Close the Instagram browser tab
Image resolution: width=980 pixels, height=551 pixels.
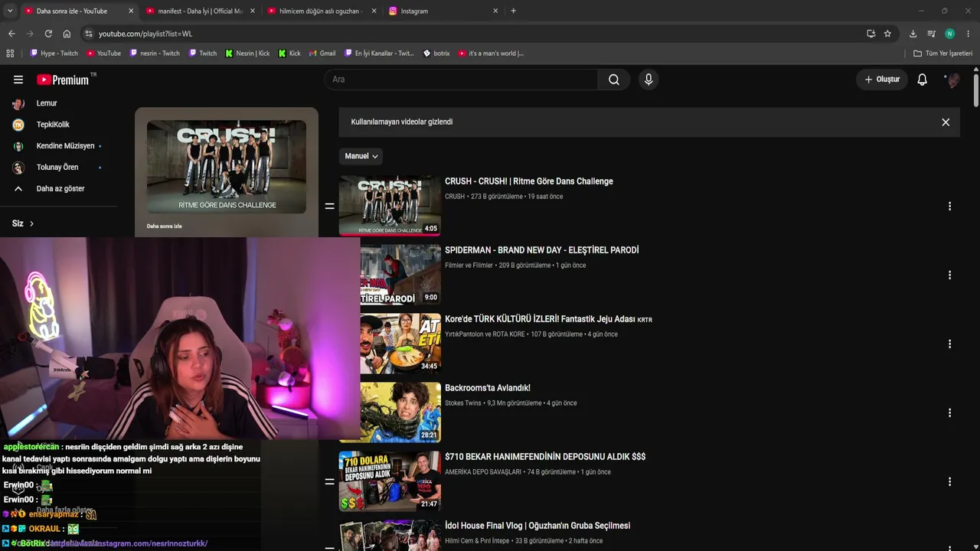(x=495, y=11)
